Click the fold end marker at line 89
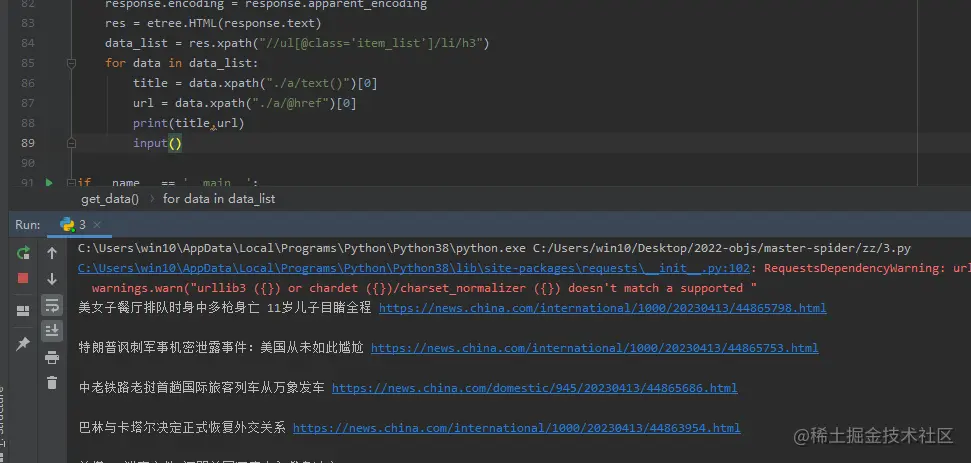Screen dimensions: 971x463 [71, 143]
